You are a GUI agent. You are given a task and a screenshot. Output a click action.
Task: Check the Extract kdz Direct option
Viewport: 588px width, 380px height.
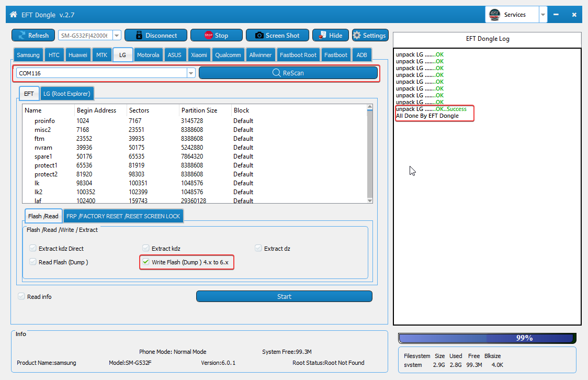click(33, 249)
